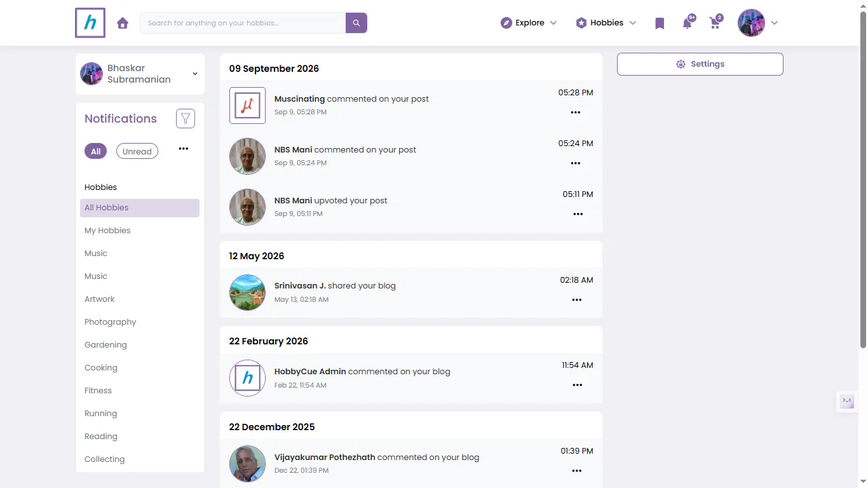Expand Bhaskar Subramanian account switcher chevron
Viewport: 868px width, 488px height.
click(x=195, y=74)
